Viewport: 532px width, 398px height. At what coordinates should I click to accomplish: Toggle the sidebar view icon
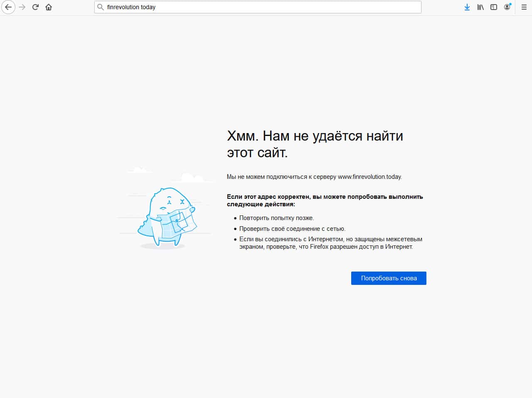(494, 7)
